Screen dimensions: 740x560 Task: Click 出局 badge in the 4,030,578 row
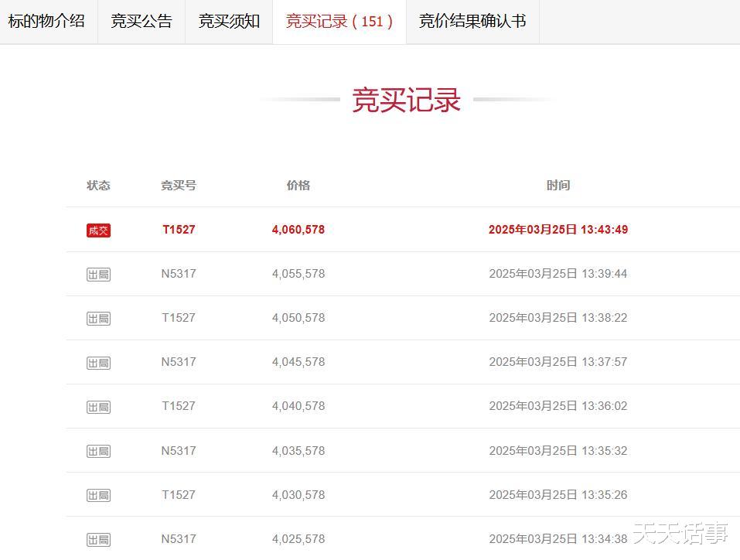click(x=98, y=495)
